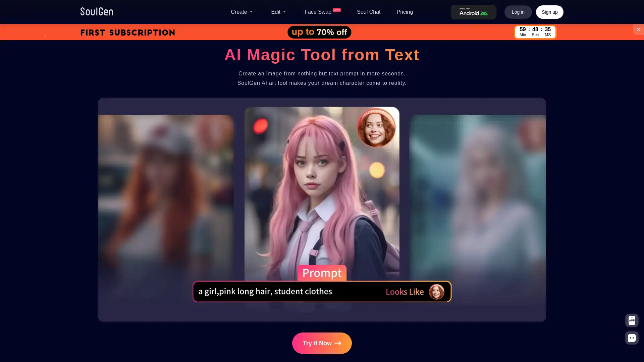Select the Pricing menu item
This screenshot has width=644, height=362.
pyautogui.click(x=404, y=12)
